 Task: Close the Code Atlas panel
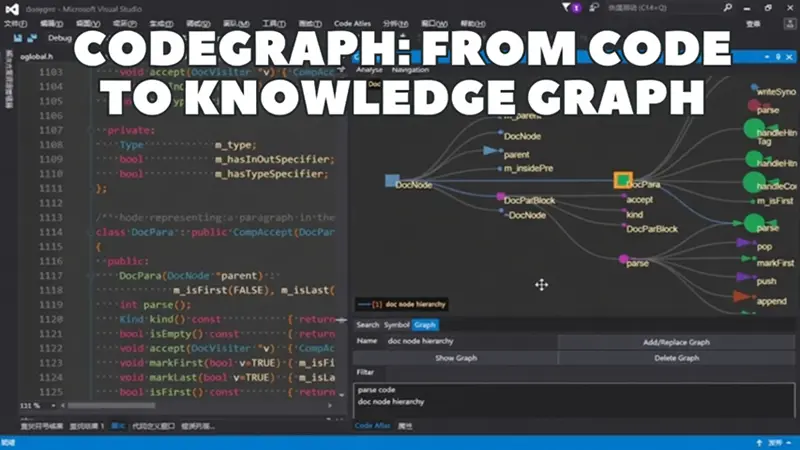789,57
